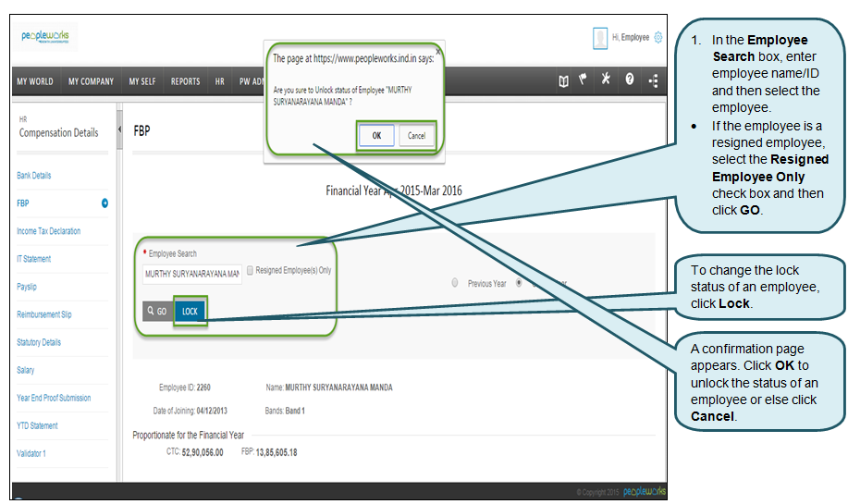Collapse the sidebar with the arrow handle
Screen dimensions: 848x504
pyautogui.click(x=119, y=129)
